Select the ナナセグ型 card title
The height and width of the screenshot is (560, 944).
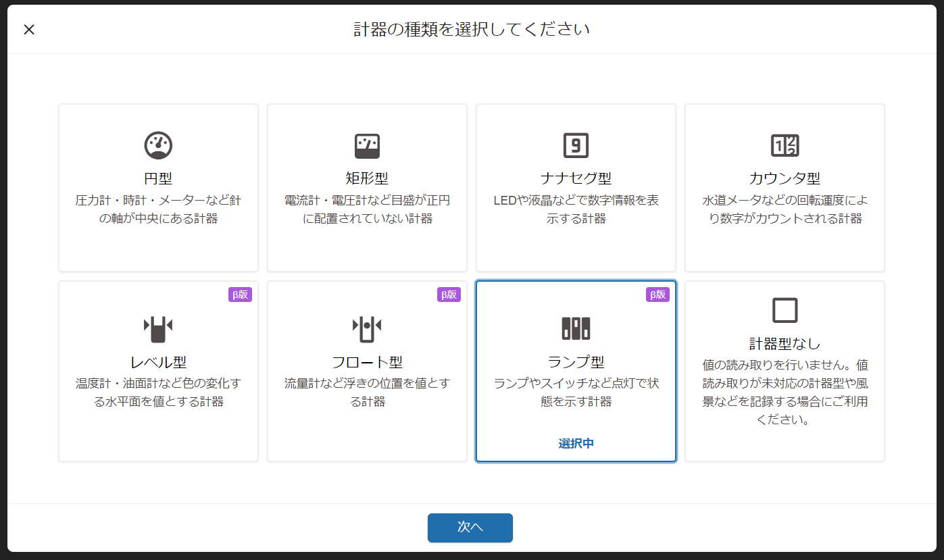[x=576, y=178]
